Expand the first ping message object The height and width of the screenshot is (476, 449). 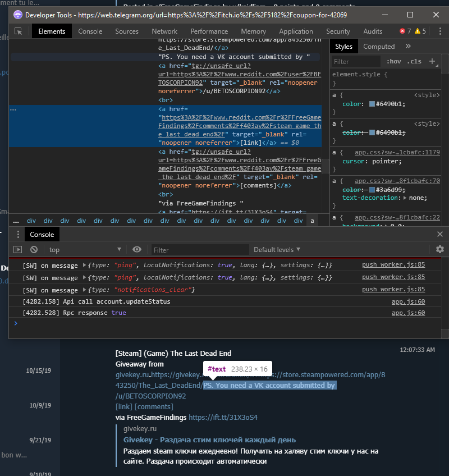click(84, 265)
